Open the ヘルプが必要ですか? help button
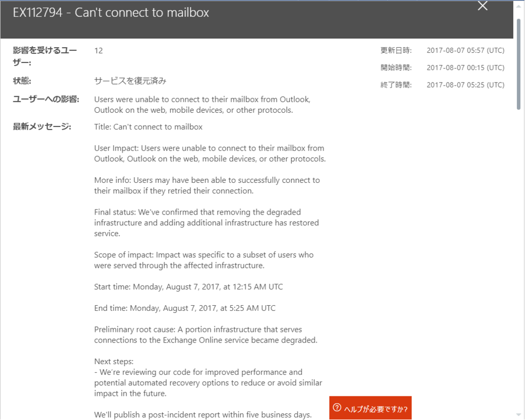The height and width of the screenshot is (420, 525). point(370,408)
